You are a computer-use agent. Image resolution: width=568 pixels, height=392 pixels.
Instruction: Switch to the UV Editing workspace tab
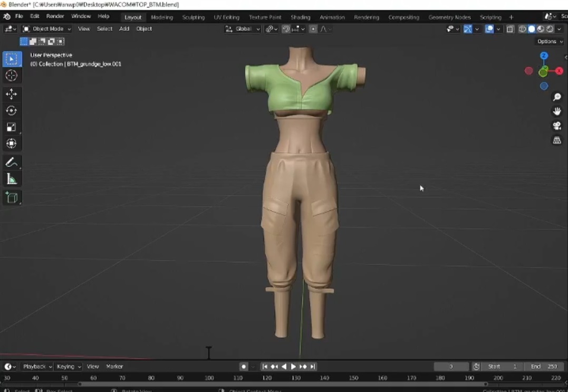click(x=226, y=17)
